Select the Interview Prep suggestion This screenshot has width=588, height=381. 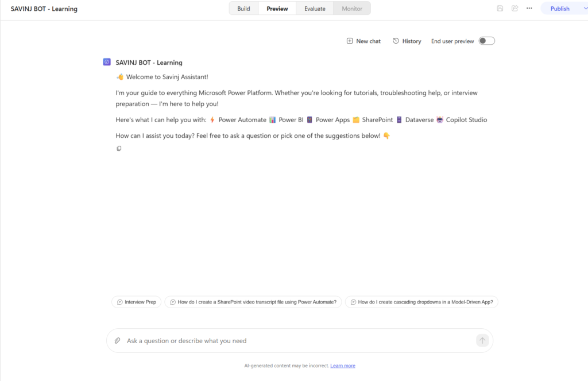point(137,302)
